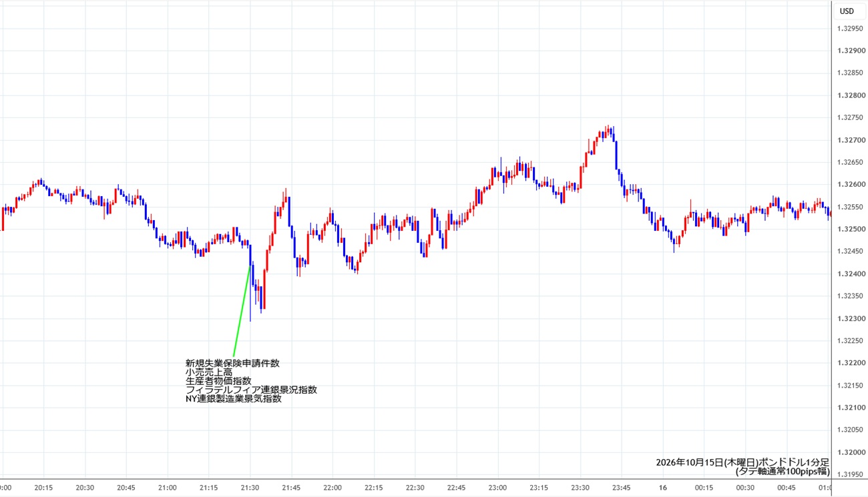Click the 23:45 time axis label
The height and width of the screenshot is (497, 868).
pyautogui.click(x=622, y=488)
